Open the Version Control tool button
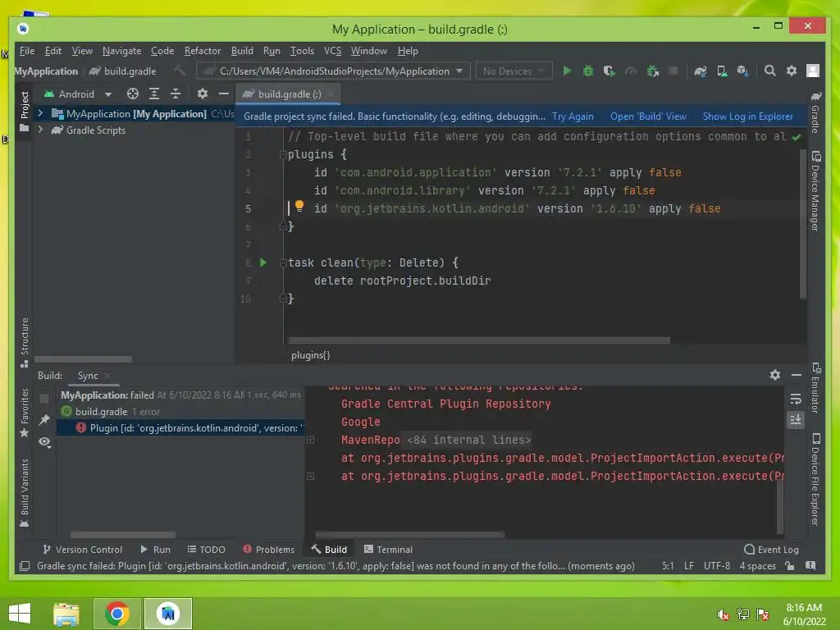This screenshot has height=630, width=840. (x=83, y=549)
